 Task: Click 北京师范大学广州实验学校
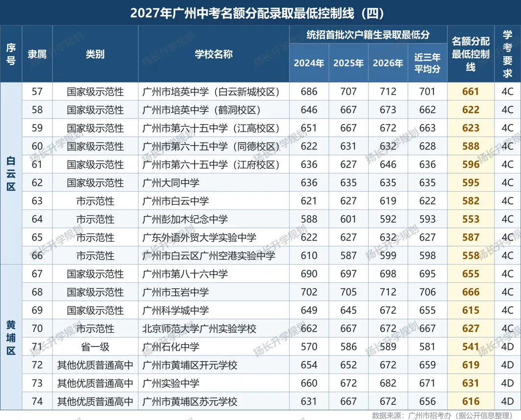tap(199, 329)
